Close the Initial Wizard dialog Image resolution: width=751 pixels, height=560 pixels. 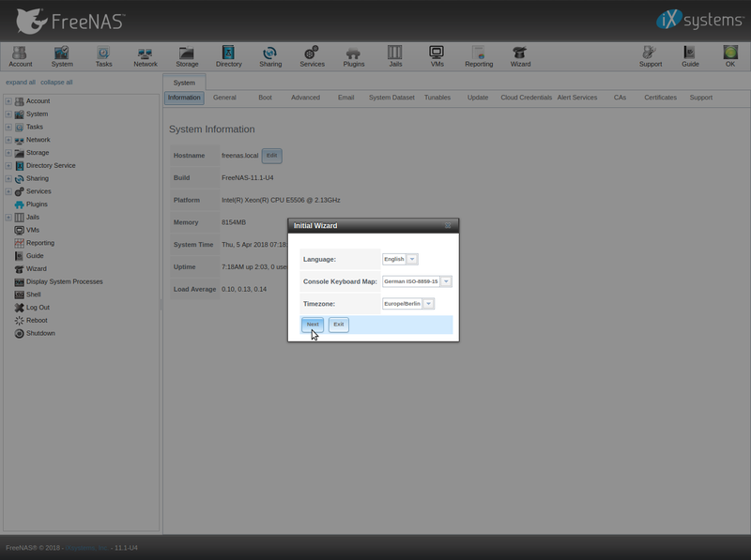(x=448, y=225)
